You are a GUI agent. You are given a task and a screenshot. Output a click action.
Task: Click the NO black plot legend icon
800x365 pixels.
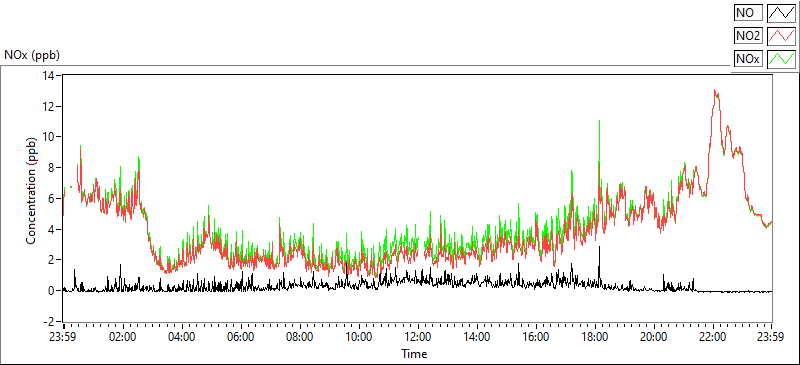[x=782, y=12]
